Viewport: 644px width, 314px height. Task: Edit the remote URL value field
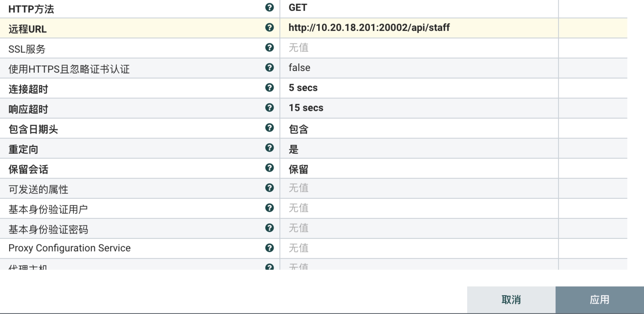click(419, 28)
